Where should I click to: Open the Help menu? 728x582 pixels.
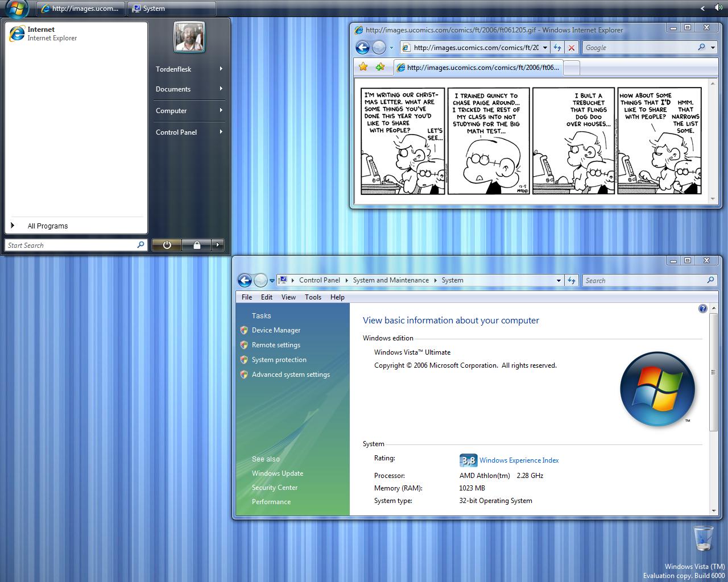pos(337,297)
